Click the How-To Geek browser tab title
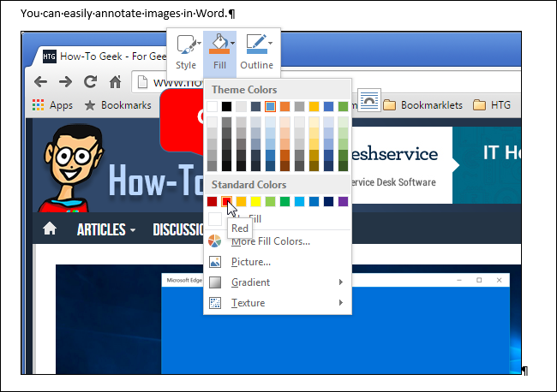The image size is (557, 392). pos(113,56)
